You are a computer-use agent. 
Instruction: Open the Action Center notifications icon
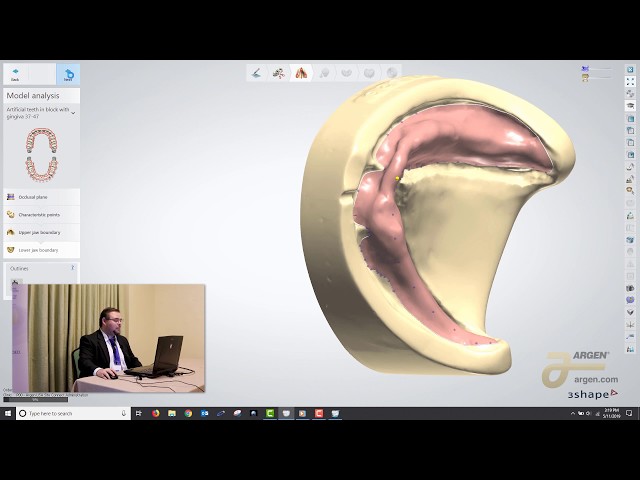coord(629,413)
